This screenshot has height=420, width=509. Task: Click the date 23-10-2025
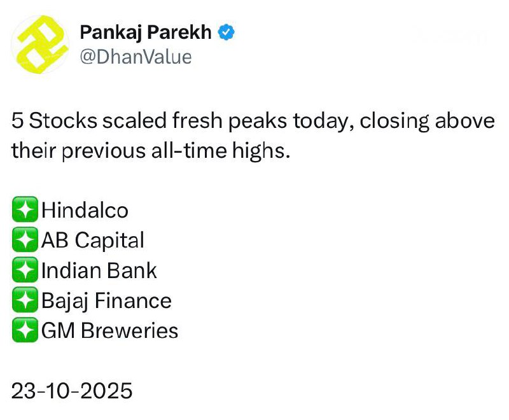tap(72, 391)
